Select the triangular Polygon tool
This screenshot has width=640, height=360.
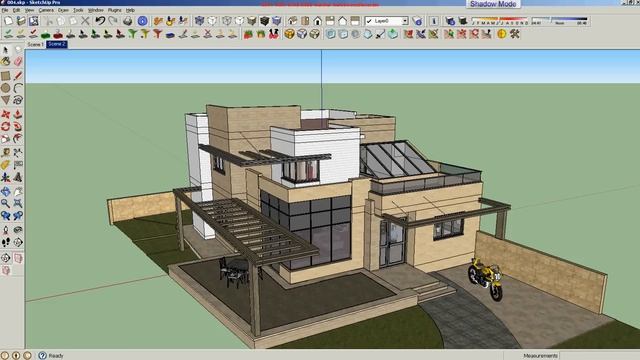pos(6,100)
